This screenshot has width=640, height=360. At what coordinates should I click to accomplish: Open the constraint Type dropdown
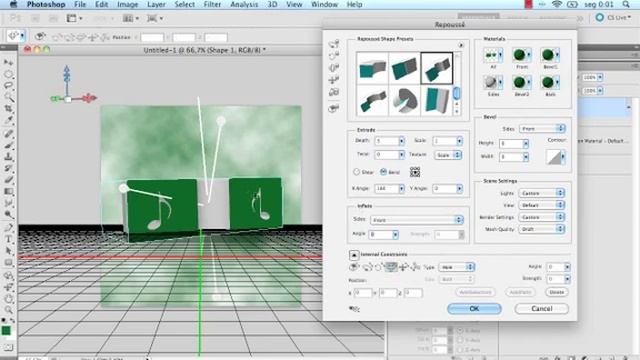click(456, 267)
